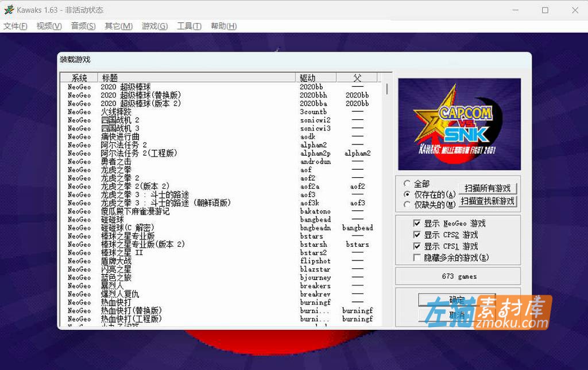The image size is (588, 370).
Task: Click the 扫描所有游戏 button
Action: [489, 189]
